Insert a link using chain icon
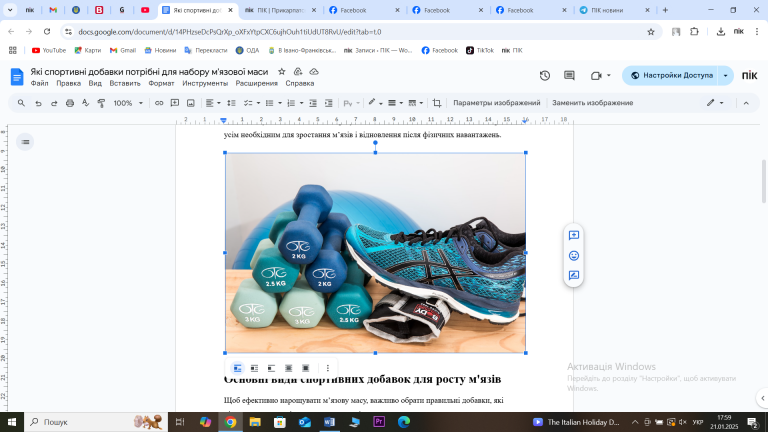768x432 pixels. click(159, 103)
